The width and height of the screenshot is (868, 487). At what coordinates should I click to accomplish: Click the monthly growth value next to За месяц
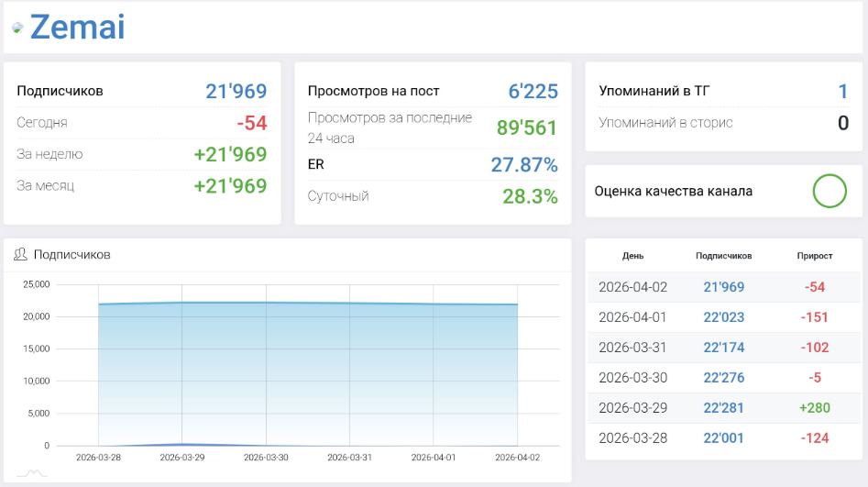click(230, 186)
